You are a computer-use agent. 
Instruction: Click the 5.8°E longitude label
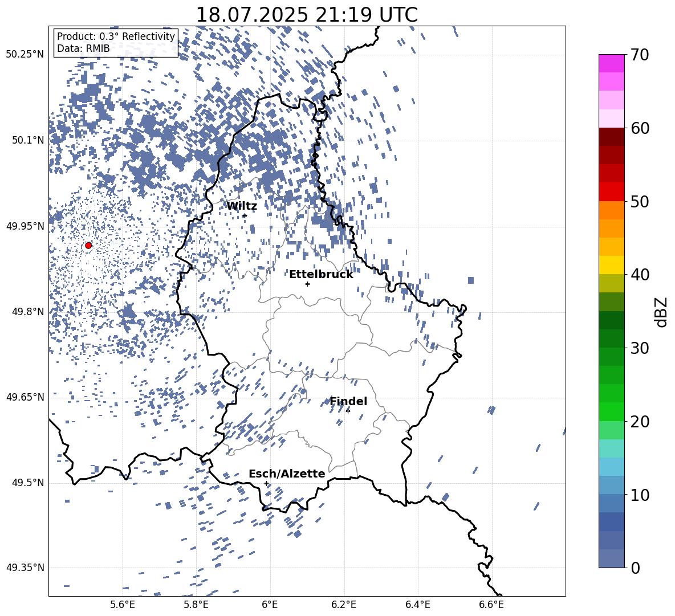point(196,605)
